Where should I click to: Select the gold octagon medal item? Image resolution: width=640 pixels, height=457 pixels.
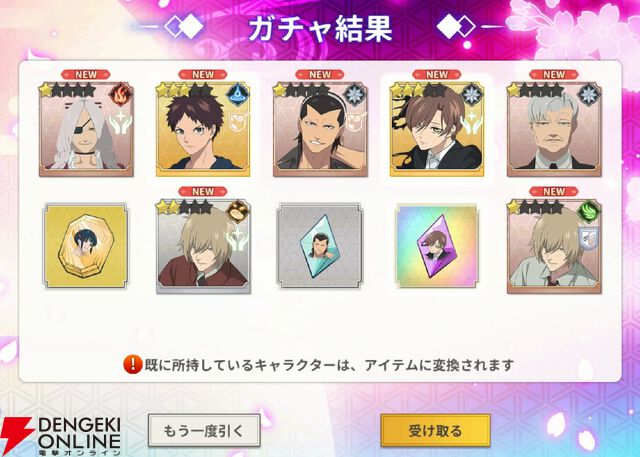click(x=86, y=246)
